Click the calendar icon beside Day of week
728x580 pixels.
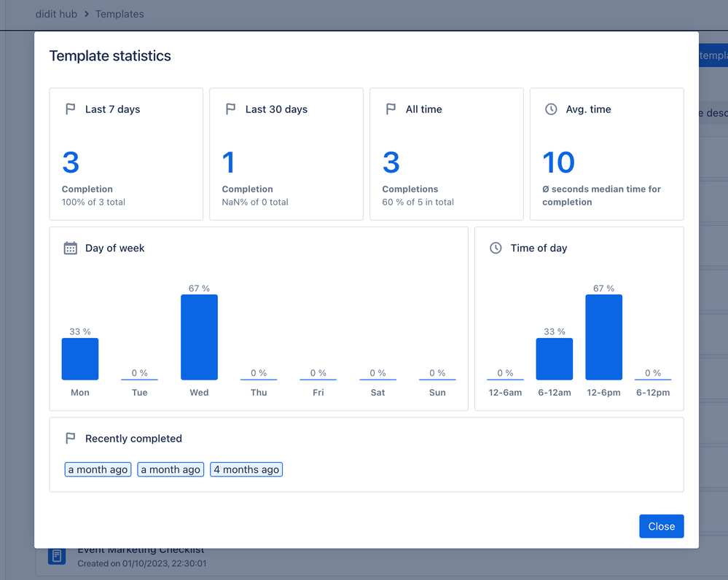point(70,248)
